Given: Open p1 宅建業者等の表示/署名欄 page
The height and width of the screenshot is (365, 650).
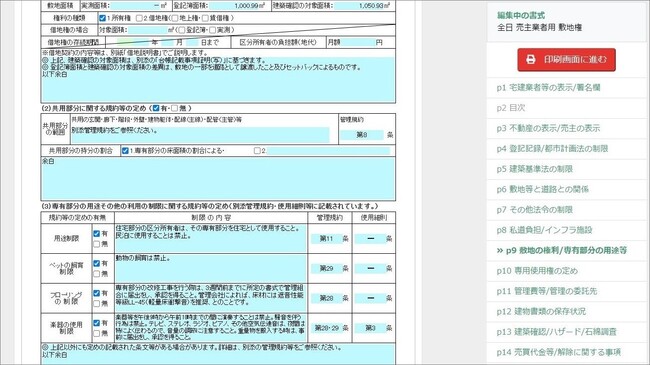Looking at the screenshot, I should [548, 88].
